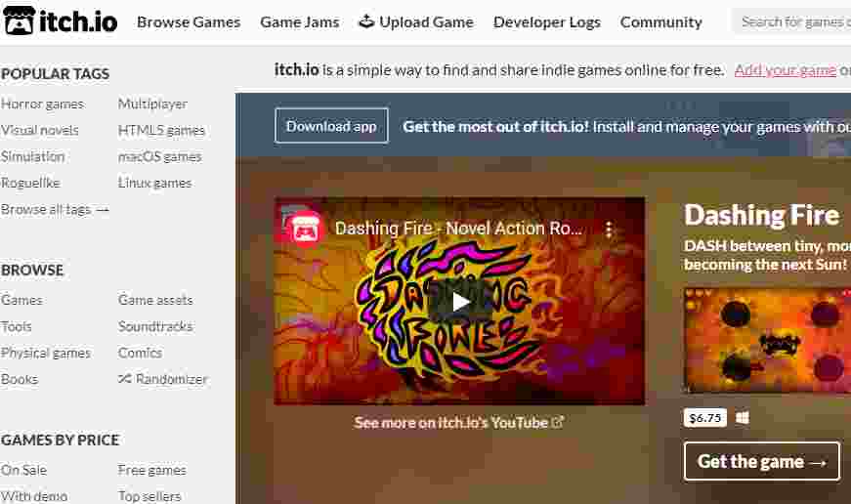Viewport: 851px width, 504px height.
Task: Browse Comics category
Action: (x=140, y=354)
